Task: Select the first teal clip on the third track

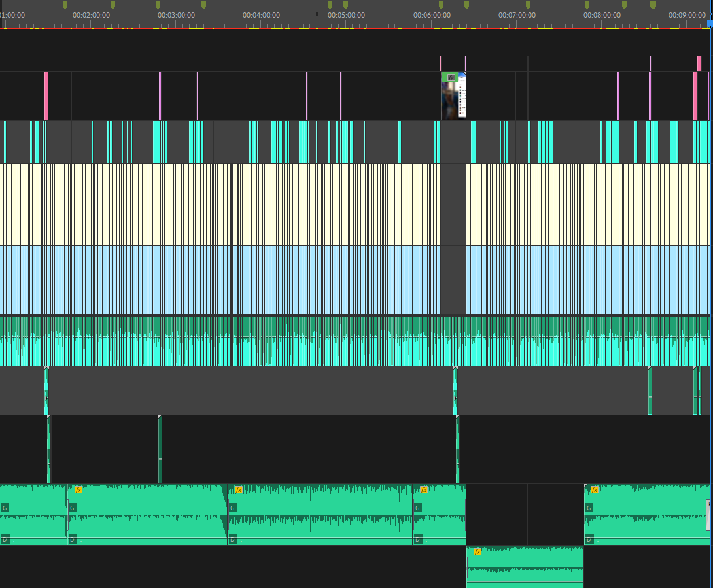Action: coord(3,139)
